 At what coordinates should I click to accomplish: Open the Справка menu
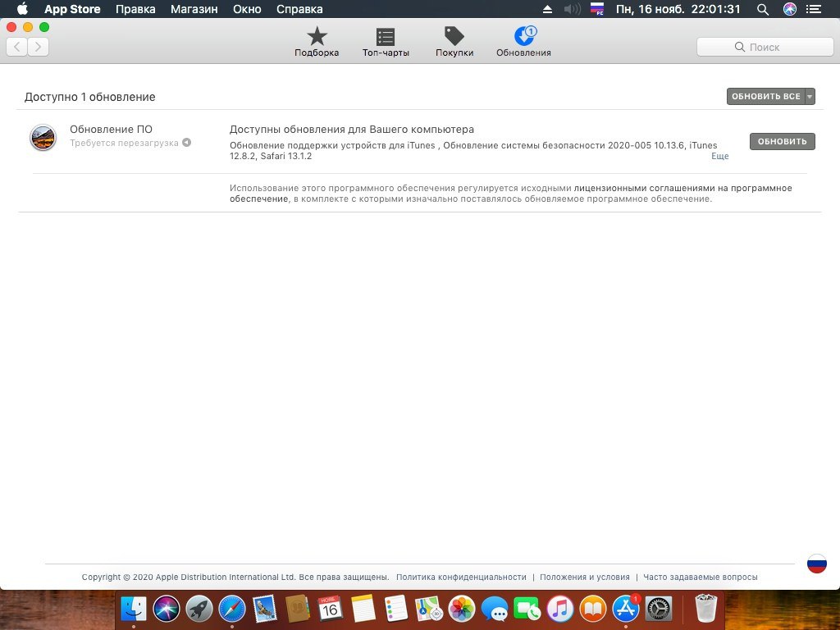(x=299, y=9)
